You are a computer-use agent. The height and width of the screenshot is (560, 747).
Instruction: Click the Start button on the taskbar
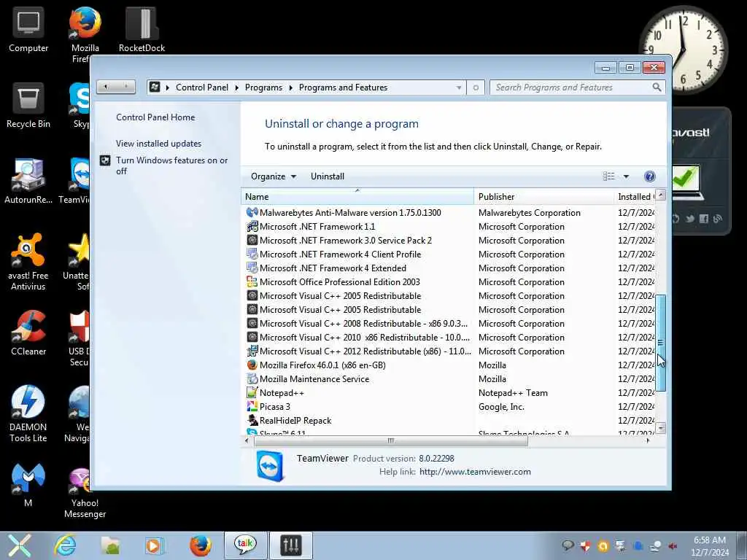pos(19,545)
